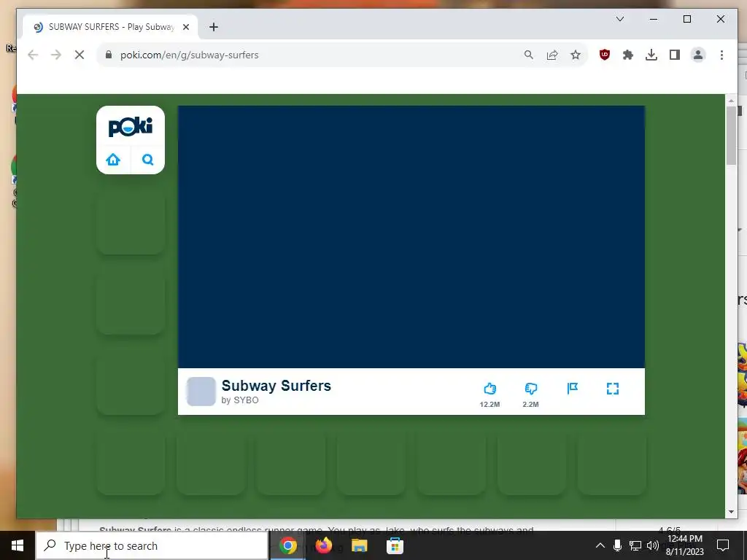The width and height of the screenshot is (747, 560).
Task: Report a bug with flag icon
Action: tap(572, 389)
